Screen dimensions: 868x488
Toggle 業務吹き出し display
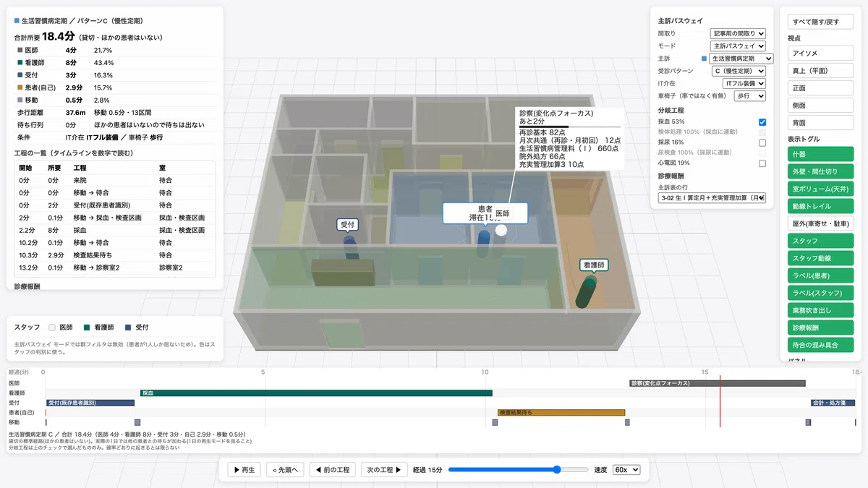[x=820, y=310]
